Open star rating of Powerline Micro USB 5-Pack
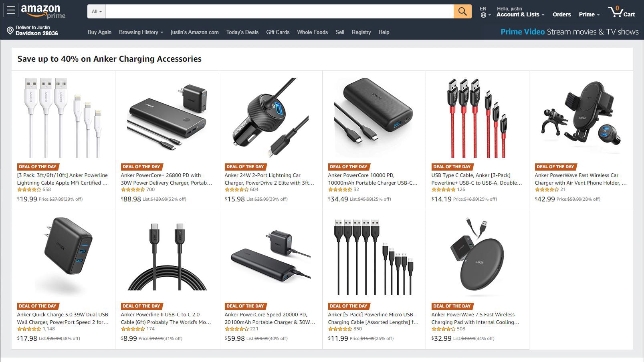This screenshot has width=644, height=362. [x=340, y=329]
